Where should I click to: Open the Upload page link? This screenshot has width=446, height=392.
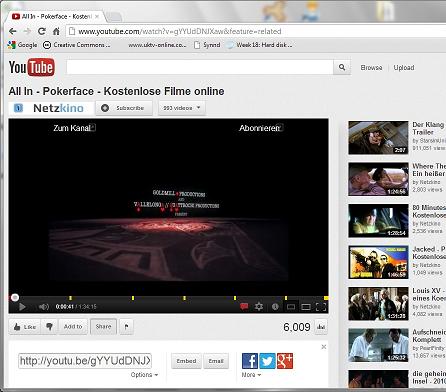[404, 68]
